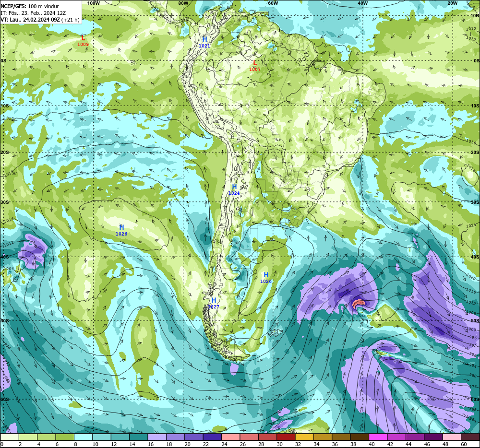Click the 20S latitude label on right edge
Image resolution: width=480 pixels, height=448 pixels.
click(475, 152)
